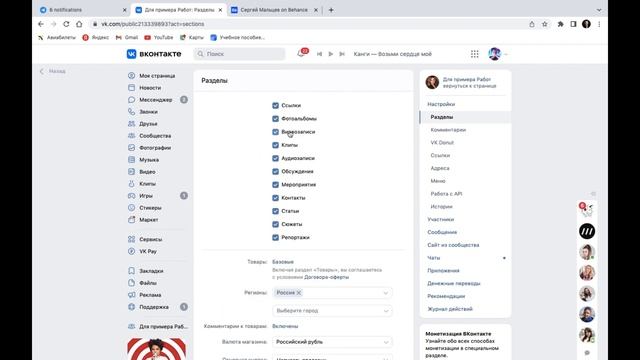Open Фотографии in left sidebar
Screen dimensions: 640x360
pos(155,148)
